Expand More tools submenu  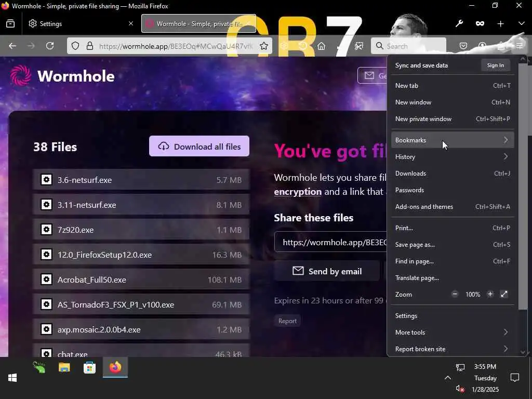click(x=453, y=332)
